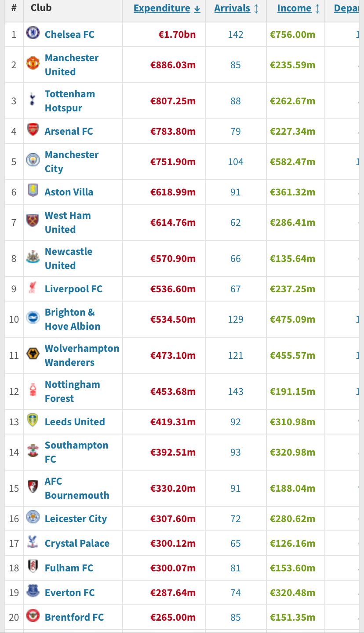364x633 pixels.
Task: Open the Manchester City club link
Action: [72, 162]
